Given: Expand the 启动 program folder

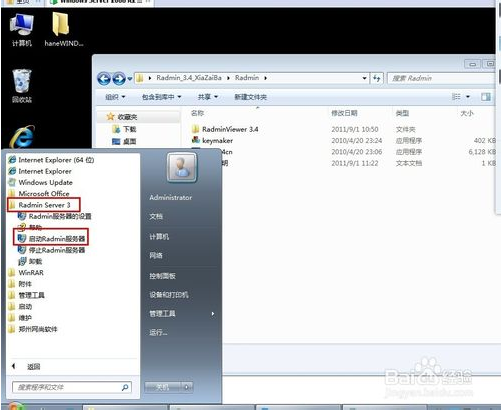Looking at the screenshot, I should [21, 306].
